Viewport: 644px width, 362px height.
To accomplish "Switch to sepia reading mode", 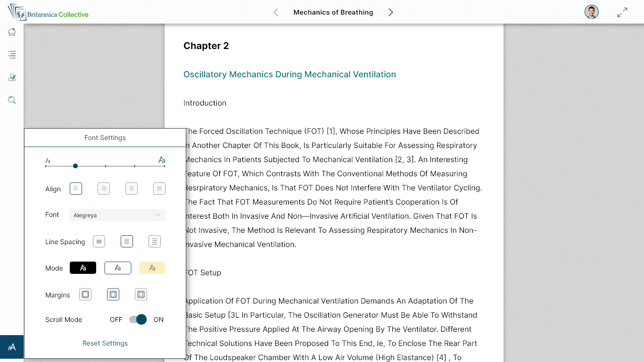I will click(x=152, y=268).
